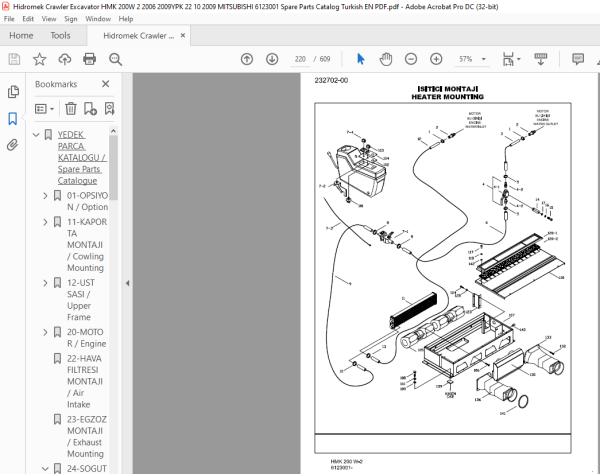Upload file to Document Cloud
This screenshot has width=600, height=474.
coord(65,59)
